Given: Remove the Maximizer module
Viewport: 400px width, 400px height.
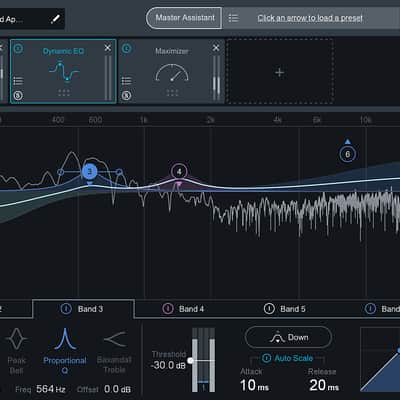Looking at the screenshot, I should pyautogui.click(x=216, y=48).
